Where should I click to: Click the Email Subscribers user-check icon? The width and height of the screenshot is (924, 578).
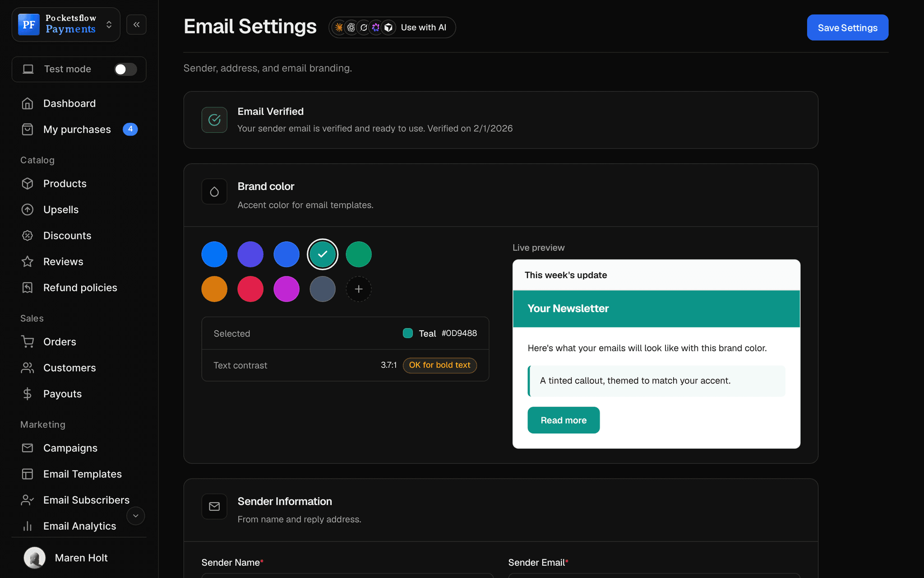(x=28, y=500)
